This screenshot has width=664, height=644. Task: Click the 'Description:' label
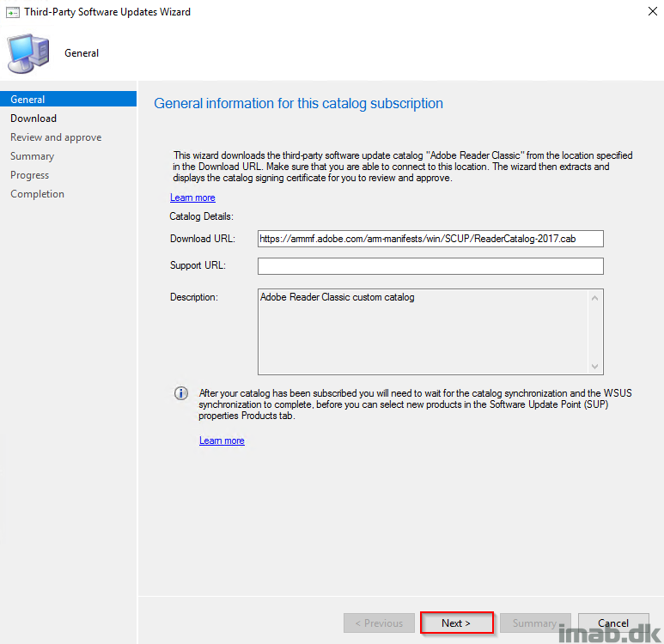tap(194, 297)
